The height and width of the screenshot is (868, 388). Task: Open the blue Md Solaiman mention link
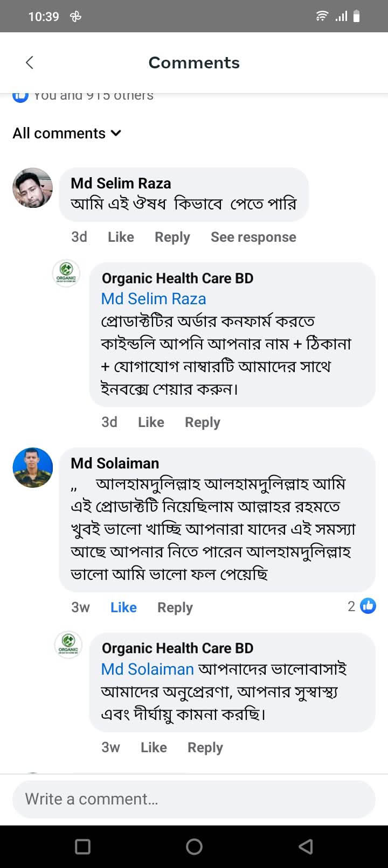tap(148, 669)
